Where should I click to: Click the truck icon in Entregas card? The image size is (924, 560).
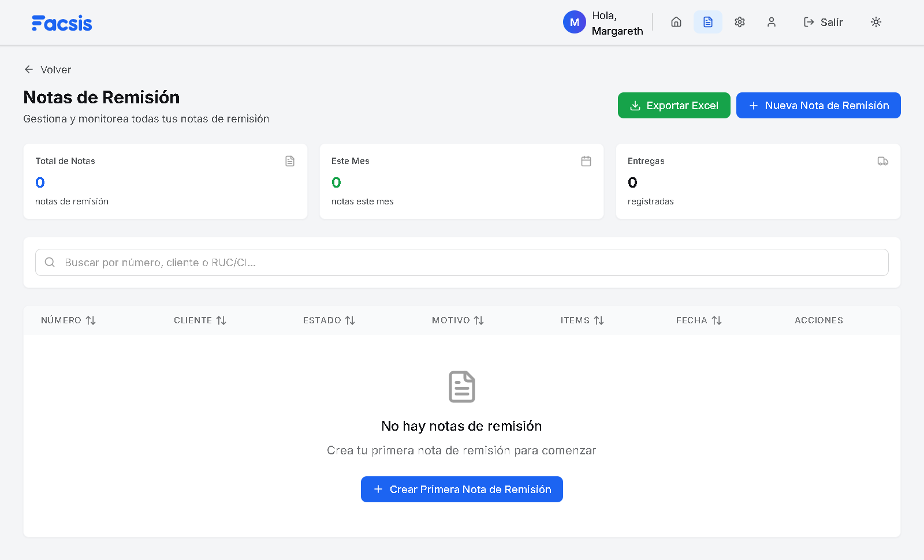pos(882,161)
